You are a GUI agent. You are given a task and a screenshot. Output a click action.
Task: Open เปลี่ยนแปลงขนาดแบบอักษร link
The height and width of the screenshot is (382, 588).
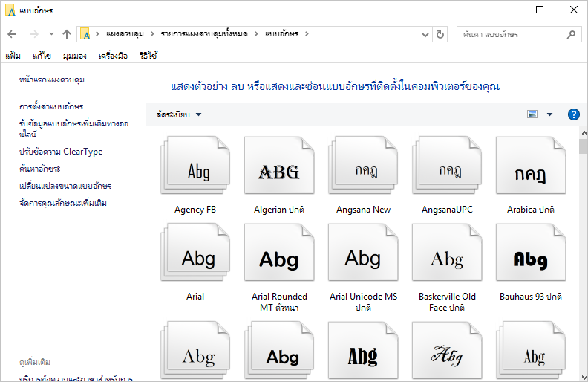65,186
